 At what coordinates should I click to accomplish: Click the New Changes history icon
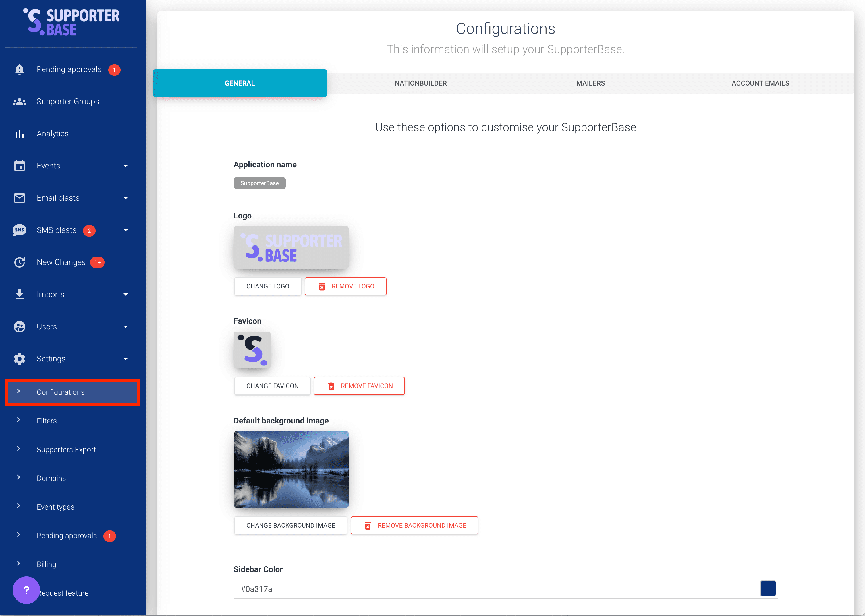coord(19,262)
